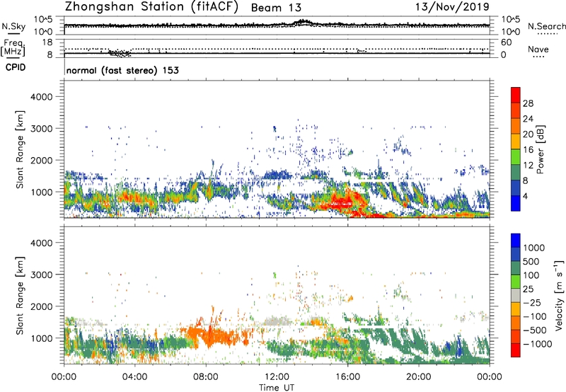Click the 'Power [dB]' colorbar label

540,149
